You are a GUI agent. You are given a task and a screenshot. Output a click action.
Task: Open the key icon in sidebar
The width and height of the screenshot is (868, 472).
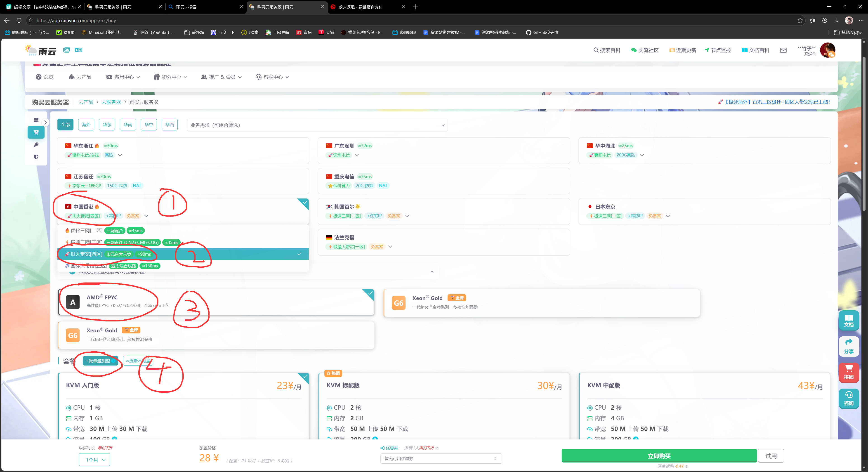point(36,145)
